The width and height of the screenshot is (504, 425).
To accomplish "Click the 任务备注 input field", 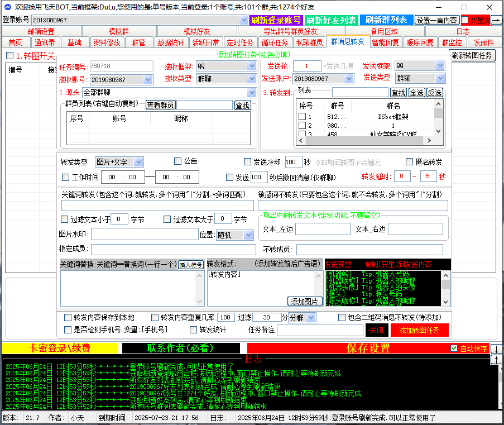I will click(x=320, y=330).
